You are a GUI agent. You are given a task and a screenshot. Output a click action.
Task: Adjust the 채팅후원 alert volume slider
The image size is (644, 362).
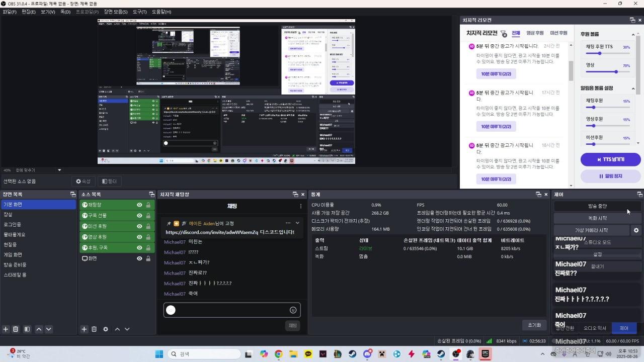(x=608, y=107)
